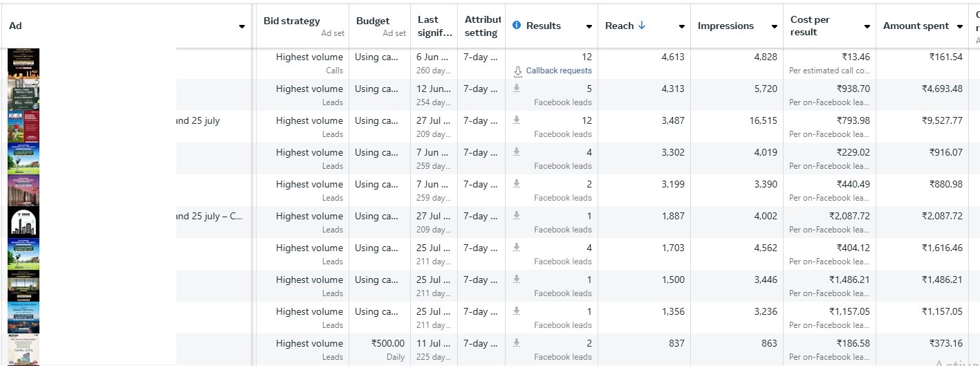
Task: Download leads for the ad with 1,500 reach
Action: [516, 280]
